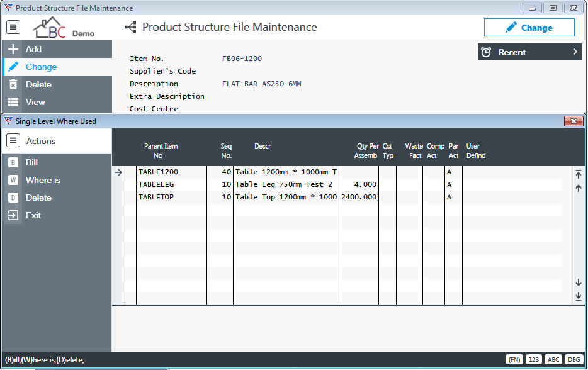
Task: Click the W key icon for Where is
Action: click(x=13, y=180)
